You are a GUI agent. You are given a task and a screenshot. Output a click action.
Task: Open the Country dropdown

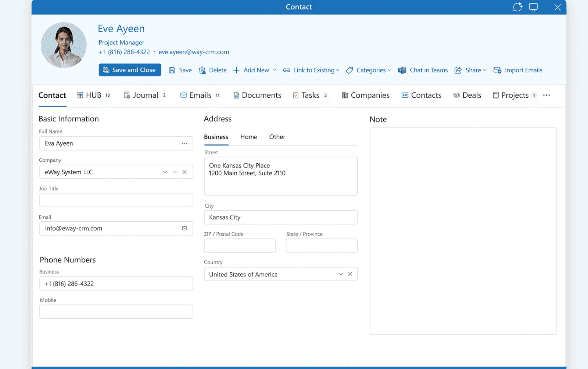(x=341, y=274)
